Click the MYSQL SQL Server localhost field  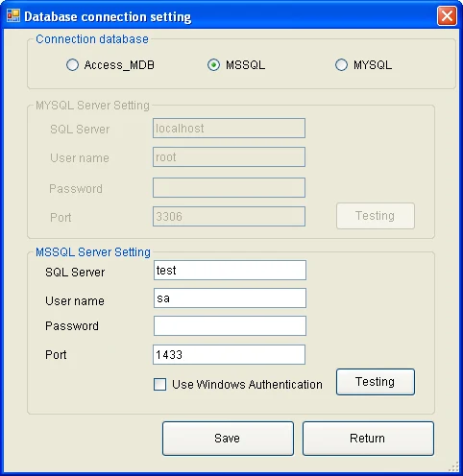click(229, 129)
